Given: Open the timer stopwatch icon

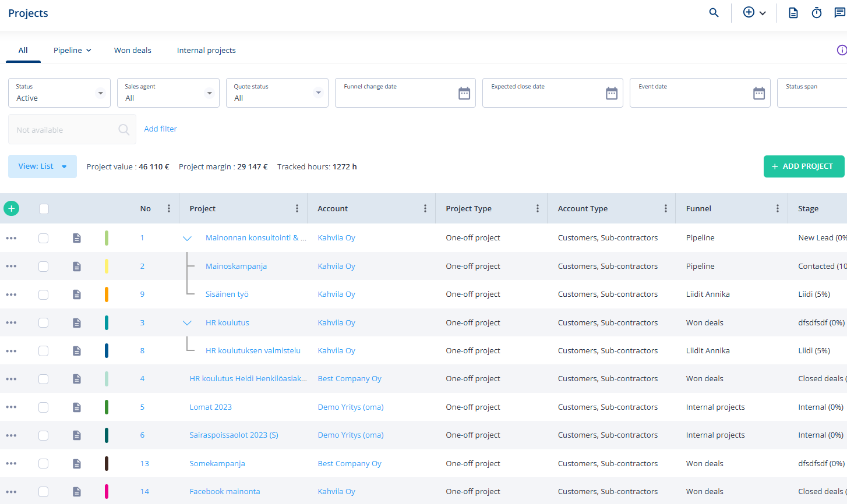Looking at the screenshot, I should (817, 13).
